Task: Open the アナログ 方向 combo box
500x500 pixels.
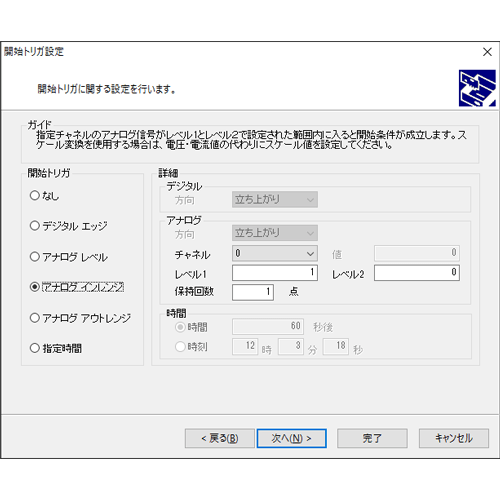Action: click(x=275, y=233)
